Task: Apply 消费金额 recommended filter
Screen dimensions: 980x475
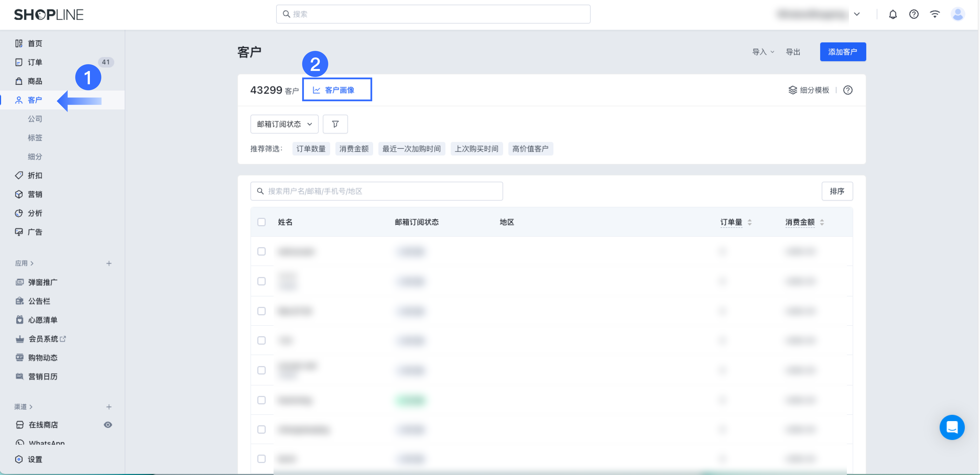Action: [x=354, y=149]
